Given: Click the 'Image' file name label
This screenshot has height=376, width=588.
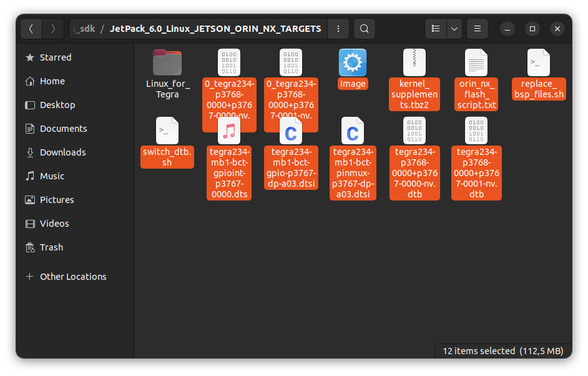Looking at the screenshot, I should tap(353, 84).
